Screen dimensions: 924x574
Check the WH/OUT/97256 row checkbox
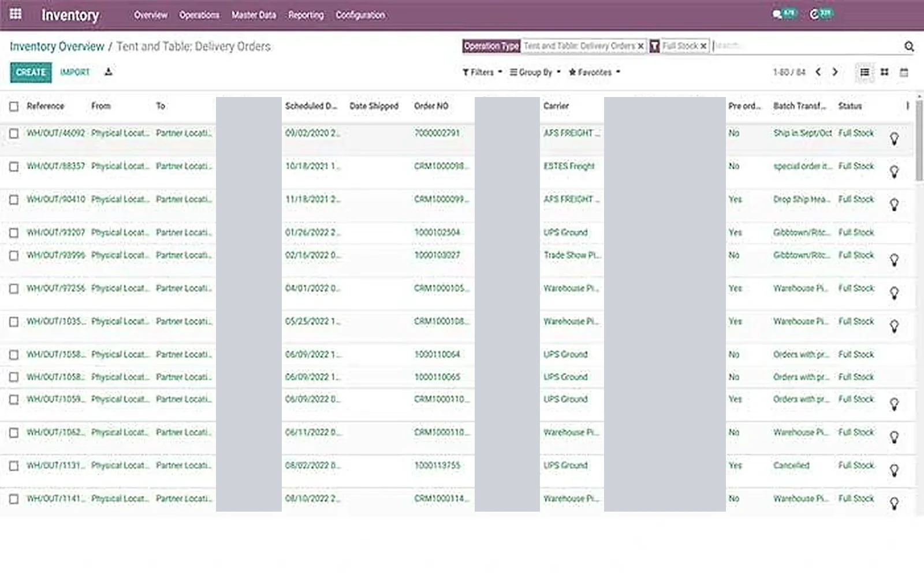(x=14, y=289)
